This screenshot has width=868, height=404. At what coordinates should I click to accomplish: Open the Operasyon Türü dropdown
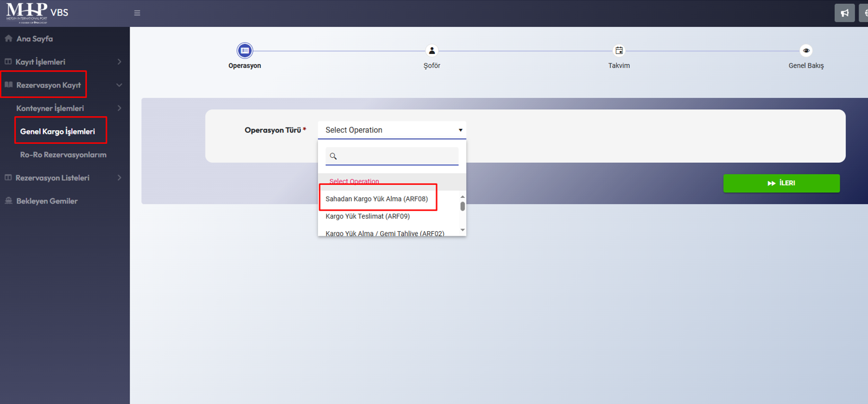click(392, 130)
